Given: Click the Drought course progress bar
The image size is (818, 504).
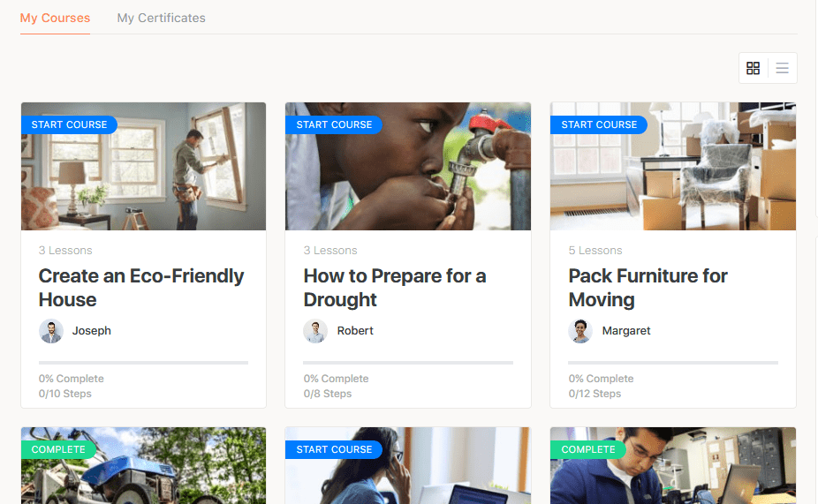Looking at the screenshot, I should pos(408,363).
